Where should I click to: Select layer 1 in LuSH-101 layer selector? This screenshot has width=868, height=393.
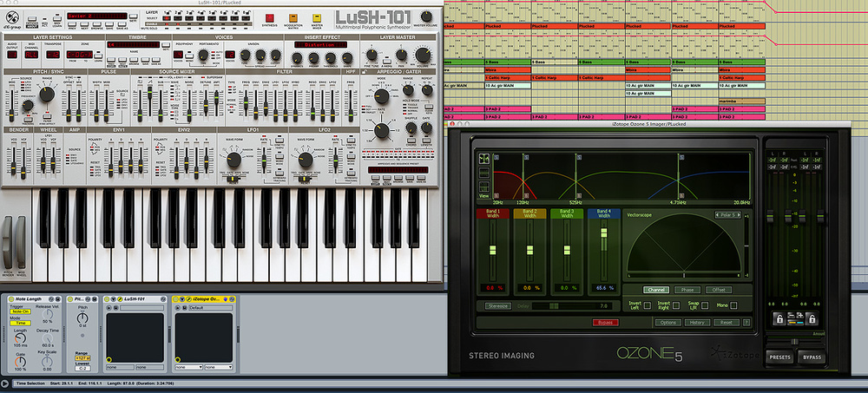coord(167,18)
